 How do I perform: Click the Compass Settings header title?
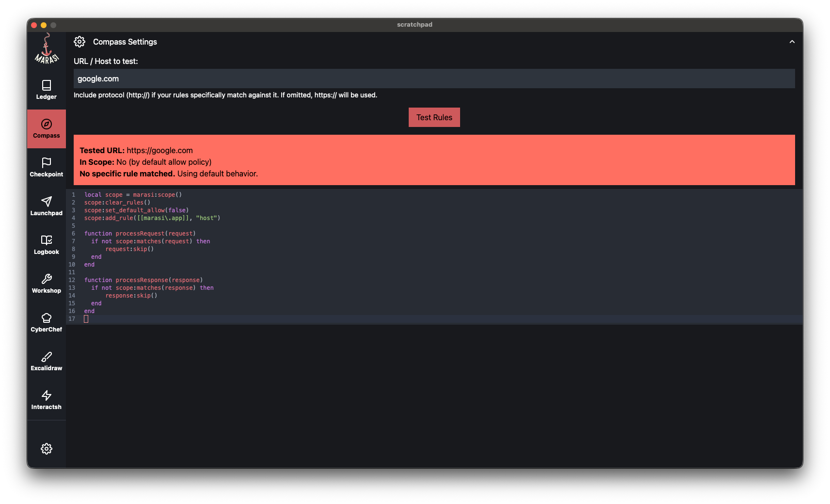click(125, 42)
